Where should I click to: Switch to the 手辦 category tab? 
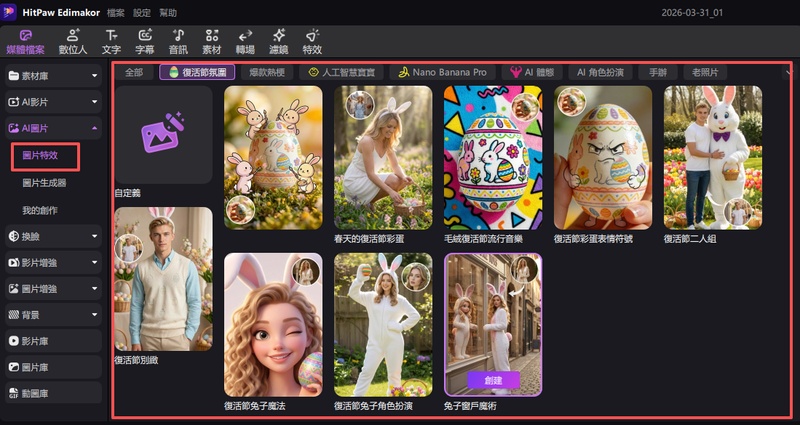(x=658, y=72)
